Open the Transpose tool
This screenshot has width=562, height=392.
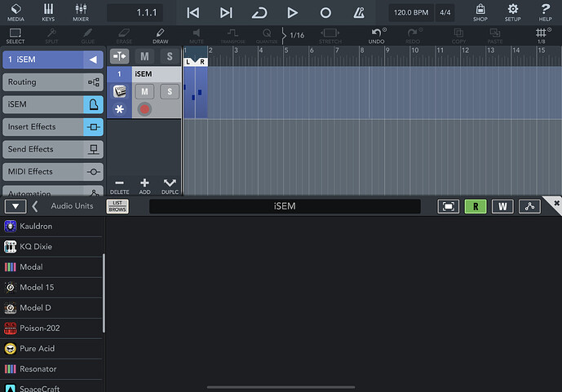click(x=232, y=36)
